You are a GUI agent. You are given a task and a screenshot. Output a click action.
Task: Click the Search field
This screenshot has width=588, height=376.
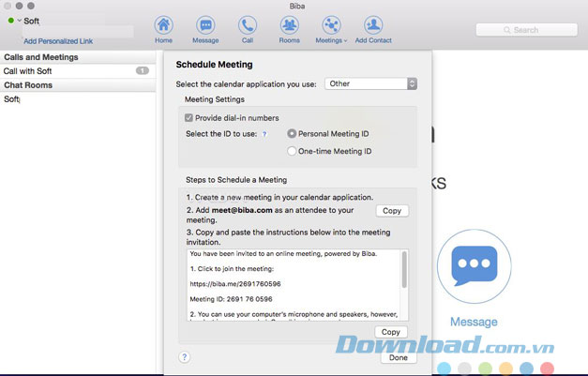click(x=526, y=30)
